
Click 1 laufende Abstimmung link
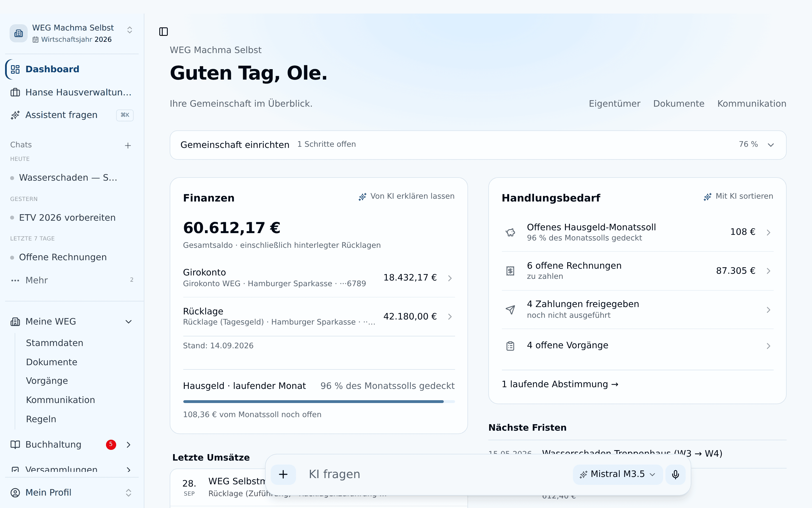(x=560, y=384)
